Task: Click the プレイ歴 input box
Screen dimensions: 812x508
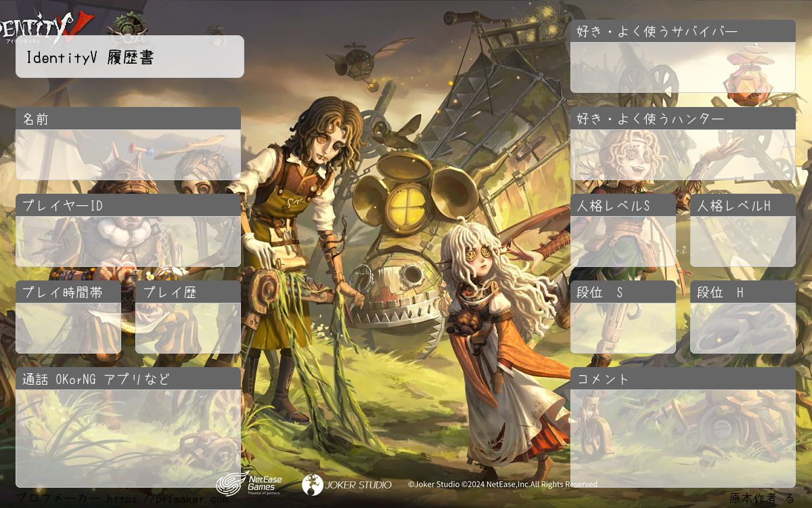Action: 188,328
